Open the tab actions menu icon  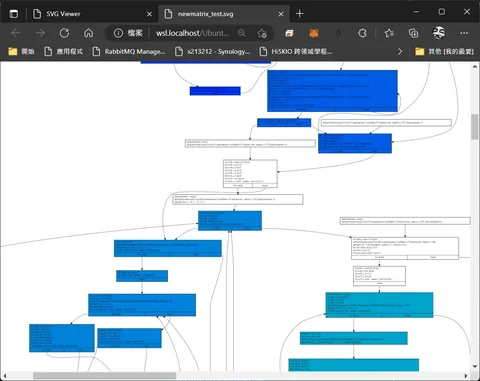pos(14,14)
